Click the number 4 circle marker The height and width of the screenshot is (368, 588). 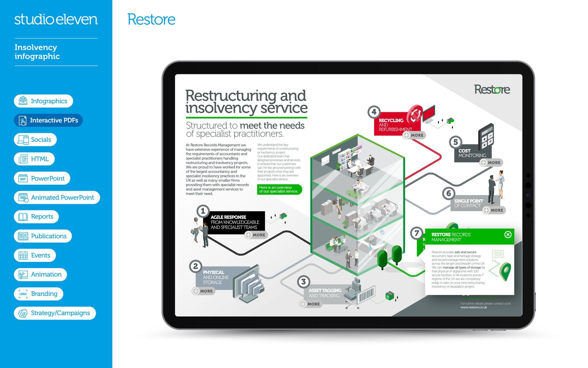click(x=374, y=112)
